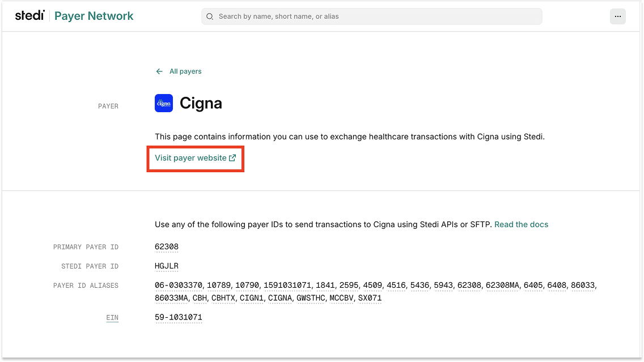The height and width of the screenshot is (362, 644).
Task: Click alias 6405
Action: point(533,286)
